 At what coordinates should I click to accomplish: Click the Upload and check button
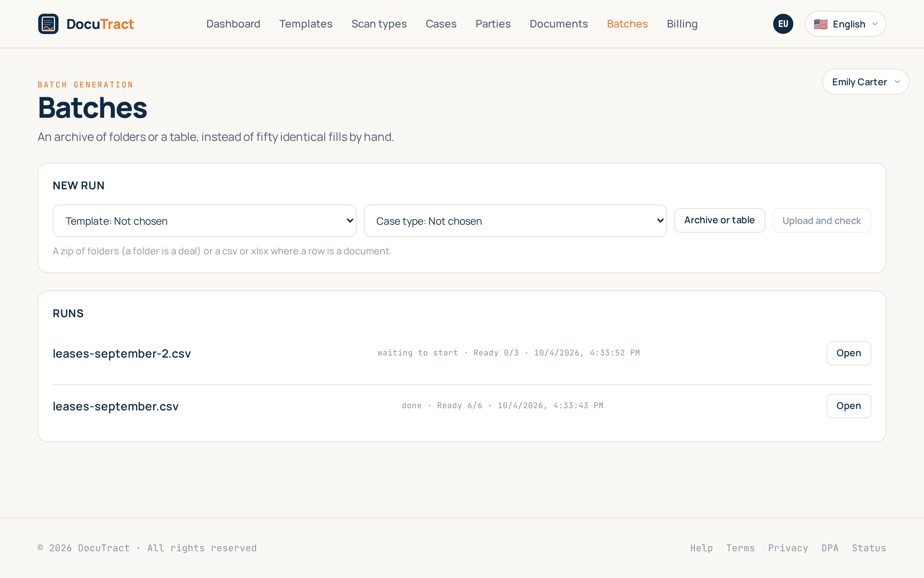click(x=821, y=221)
